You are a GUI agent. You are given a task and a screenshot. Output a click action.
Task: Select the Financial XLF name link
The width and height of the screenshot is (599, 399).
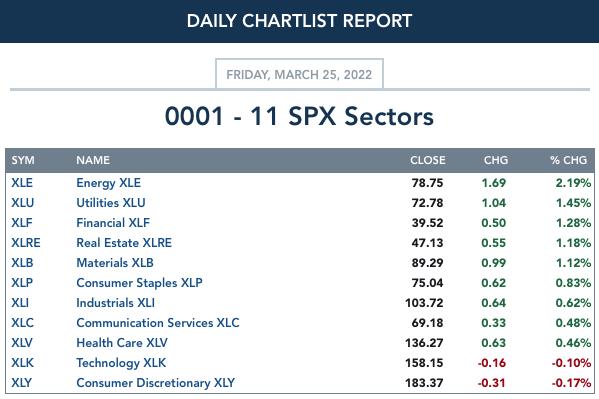click(x=113, y=223)
